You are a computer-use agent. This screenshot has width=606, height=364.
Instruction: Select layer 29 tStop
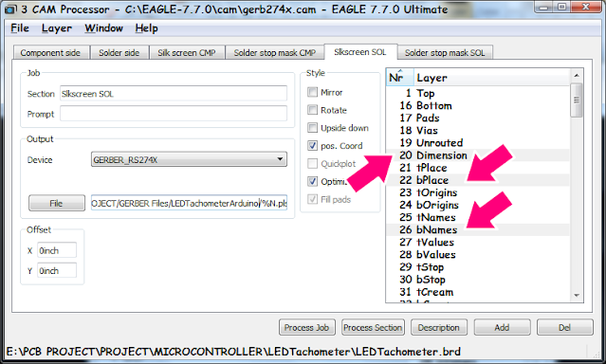pos(478,267)
